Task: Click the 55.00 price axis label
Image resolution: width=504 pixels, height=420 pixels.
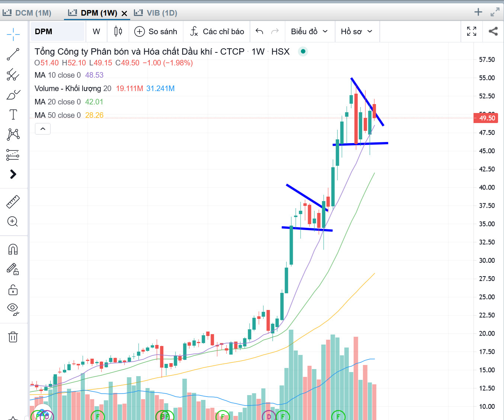Action: click(487, 78)
